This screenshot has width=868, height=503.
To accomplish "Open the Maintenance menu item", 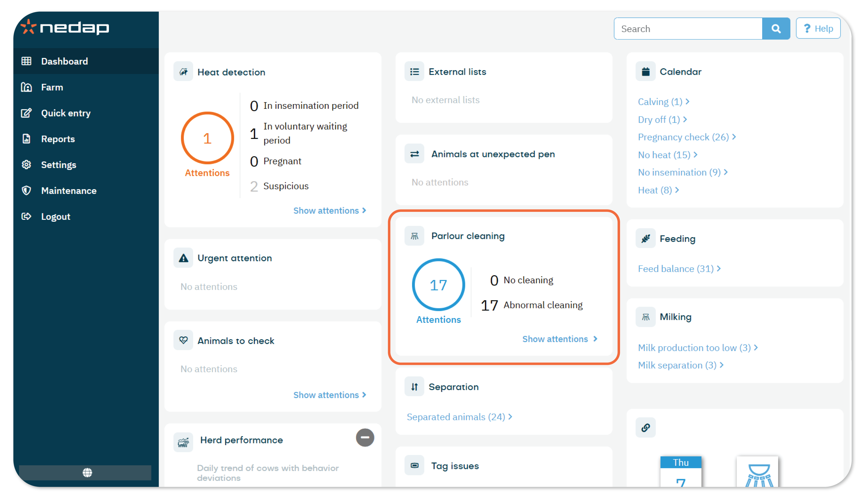I will click(86, 190).
